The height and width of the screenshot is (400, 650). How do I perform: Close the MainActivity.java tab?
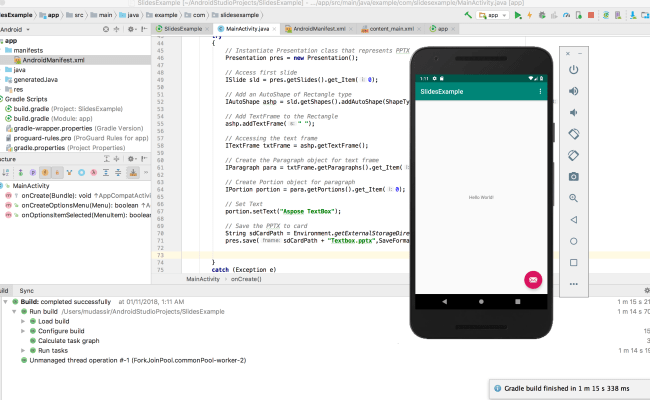tap(274, 29)
